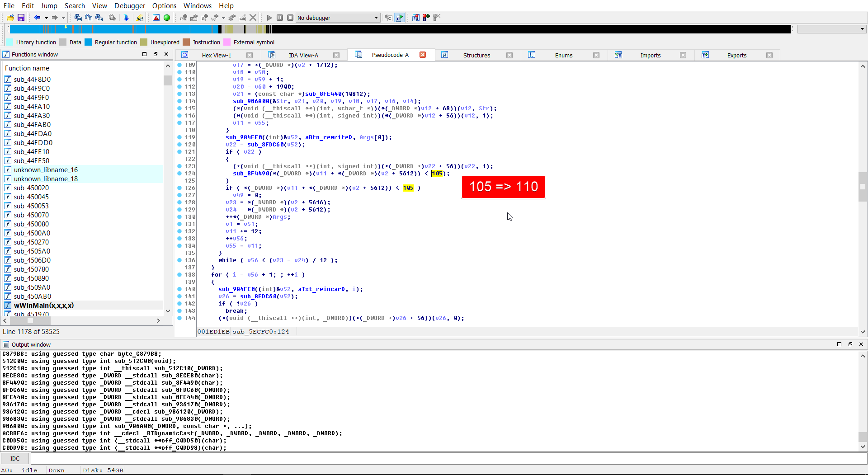Switch to the Enums tab
The image size is (868, 475).
point(564,55)
